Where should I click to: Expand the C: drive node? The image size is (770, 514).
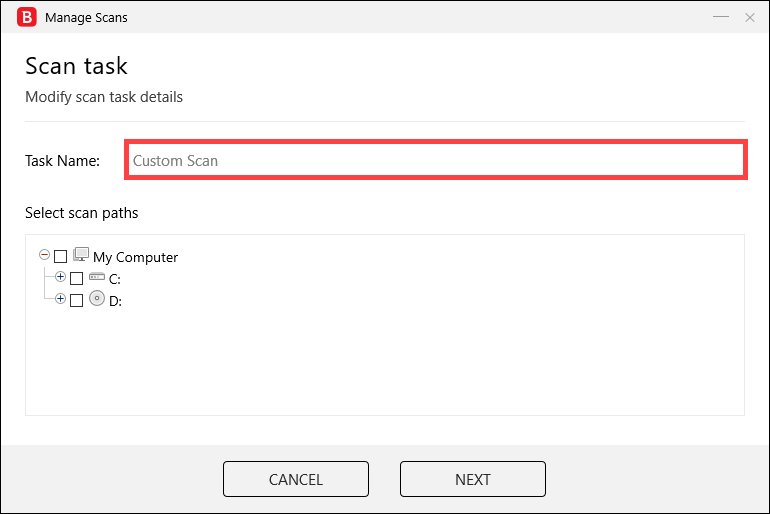(x=60, y=277)
